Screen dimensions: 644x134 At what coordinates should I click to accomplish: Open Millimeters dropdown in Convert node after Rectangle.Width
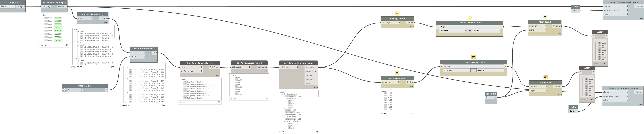coord(453,31)
